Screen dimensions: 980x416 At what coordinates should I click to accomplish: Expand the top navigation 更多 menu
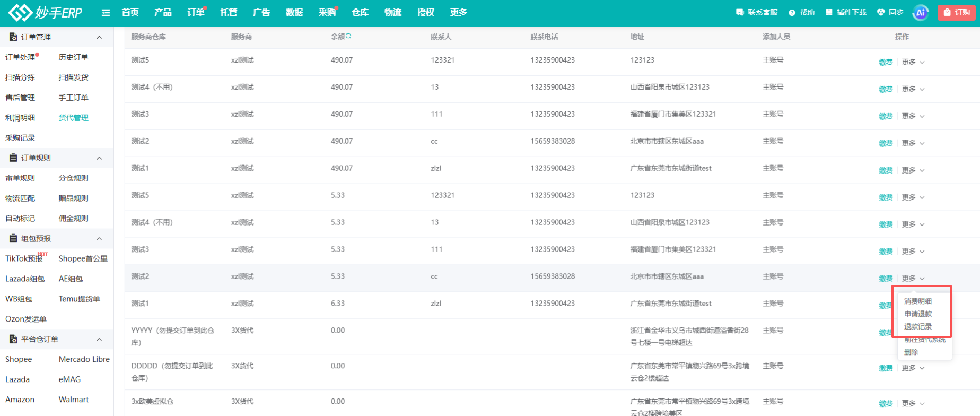(x=459, y=12)
